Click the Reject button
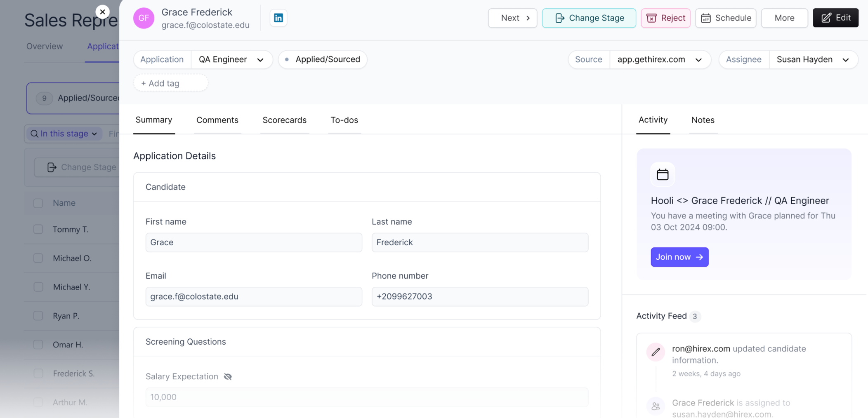The height and width of the screenshot is (418, 868). [x=665, y=18]
